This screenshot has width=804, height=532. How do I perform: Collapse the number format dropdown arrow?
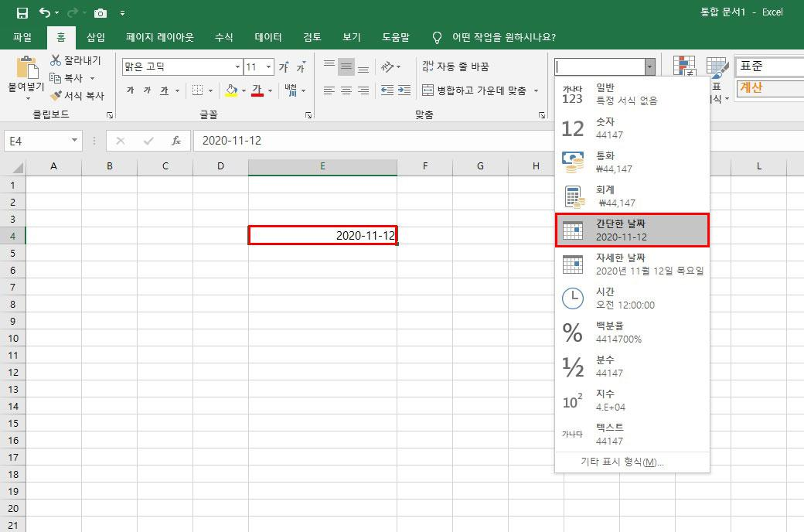pos(649,66)
